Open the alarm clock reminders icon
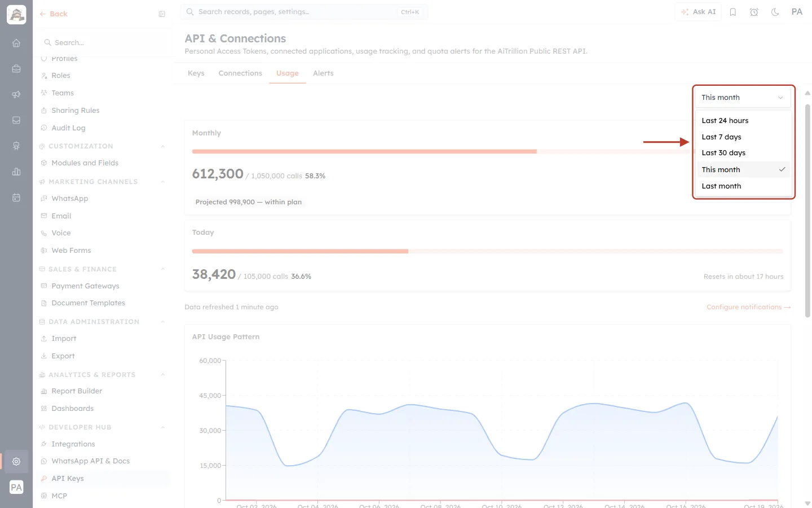Image resolution: width=812 pixels, height=508 pixels. click(754, 12)
